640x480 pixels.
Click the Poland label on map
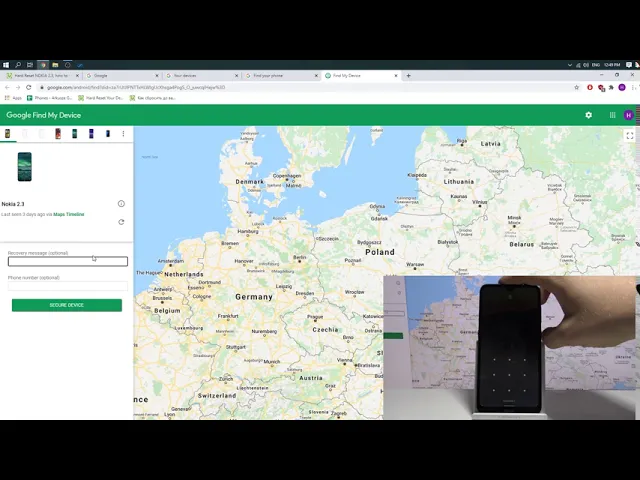(x=380, y=252)
